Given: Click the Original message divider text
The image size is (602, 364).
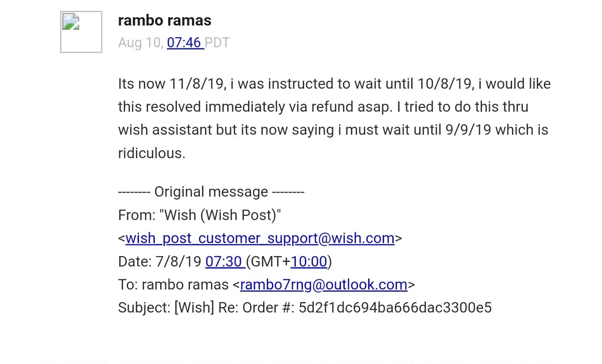Looking at the screenshot, I should [211, 192].
